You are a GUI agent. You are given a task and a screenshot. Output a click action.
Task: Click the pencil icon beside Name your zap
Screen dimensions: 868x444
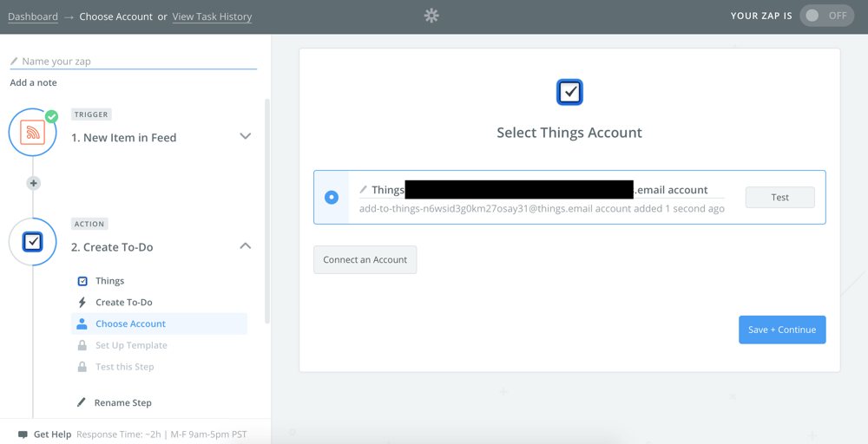(x=15, y=62)
